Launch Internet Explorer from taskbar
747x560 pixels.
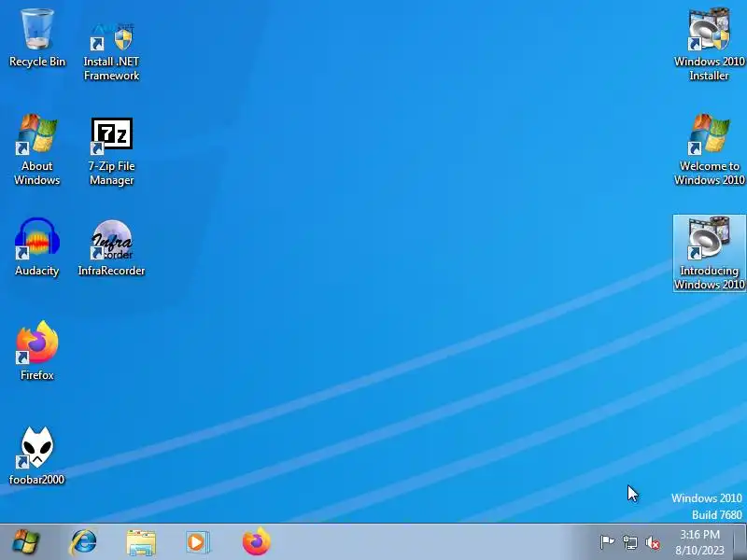click(x=83, y=542)
